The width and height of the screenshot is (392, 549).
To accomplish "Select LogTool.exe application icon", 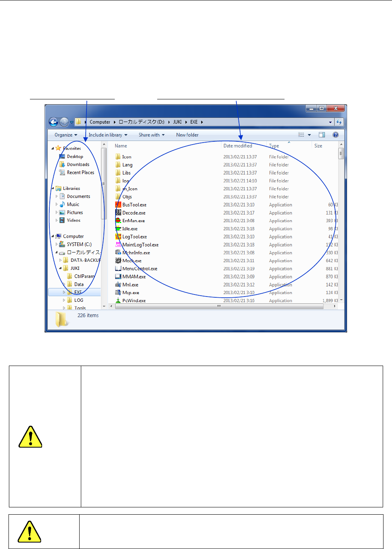I will coord(118,237).
